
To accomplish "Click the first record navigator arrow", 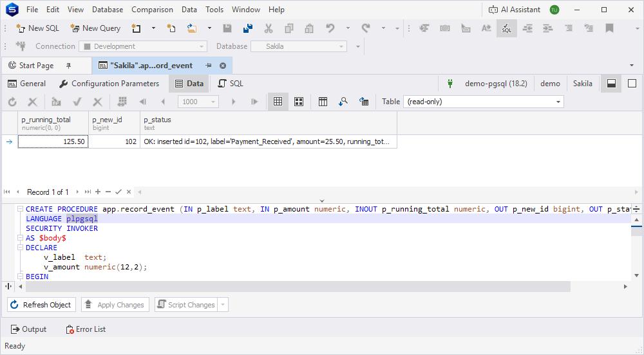I will (x=6, y=192).
